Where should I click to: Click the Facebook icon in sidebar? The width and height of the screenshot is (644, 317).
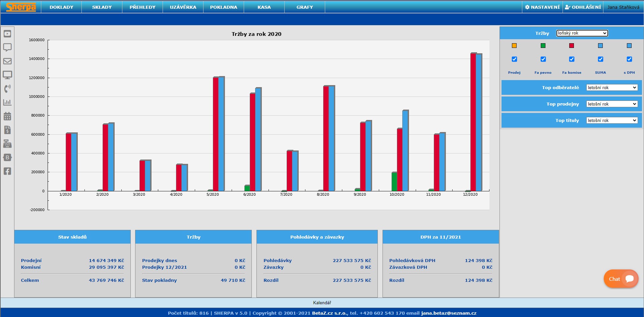(x=7, y=171)
